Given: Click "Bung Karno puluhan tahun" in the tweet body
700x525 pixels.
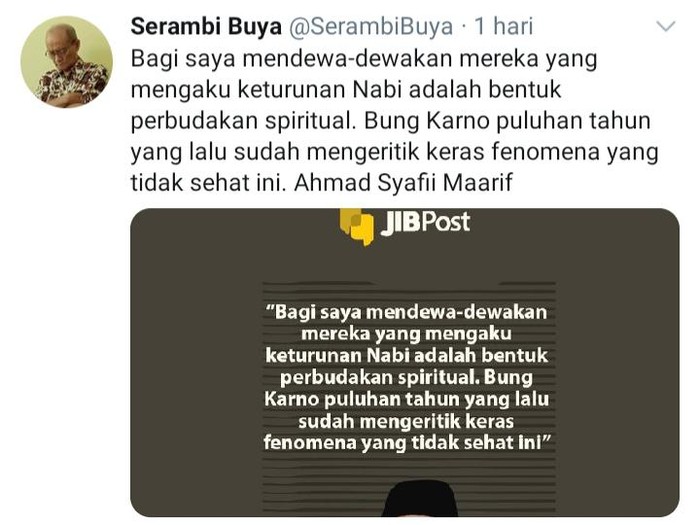Looking at the screenshot, I should click(x=507, y=121).
